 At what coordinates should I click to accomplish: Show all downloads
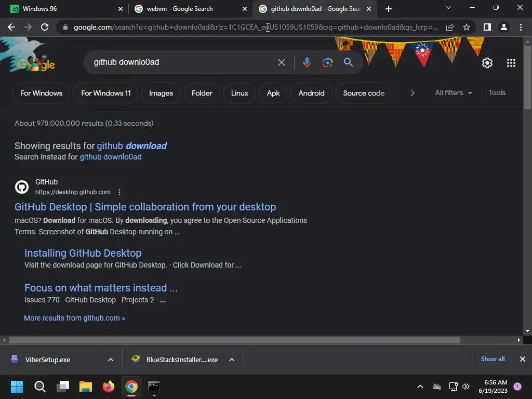pyautogui.click(x=493, y=359)
